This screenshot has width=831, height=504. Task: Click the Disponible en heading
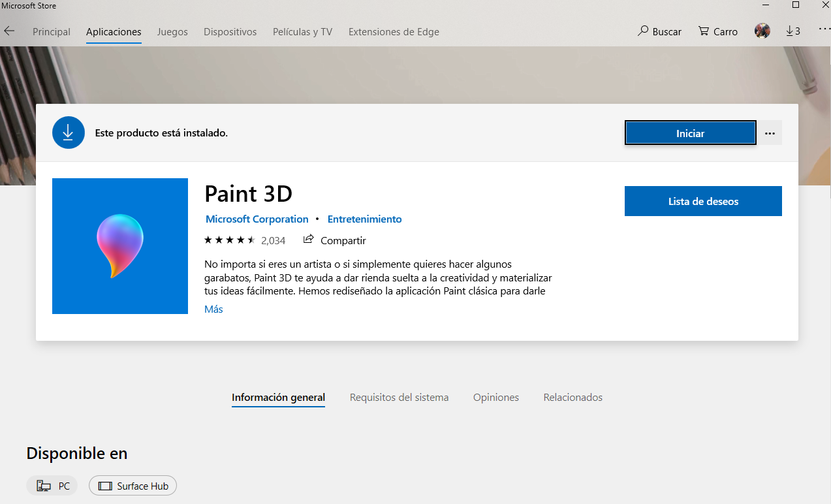pyautogui.click(x=77, y=453)
